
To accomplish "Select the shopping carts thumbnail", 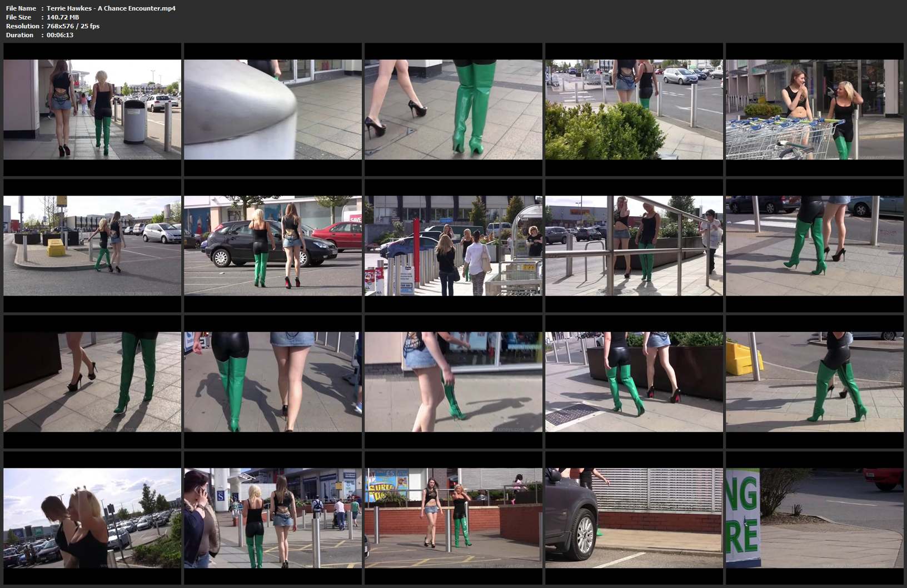I will [x=815, y=109].
